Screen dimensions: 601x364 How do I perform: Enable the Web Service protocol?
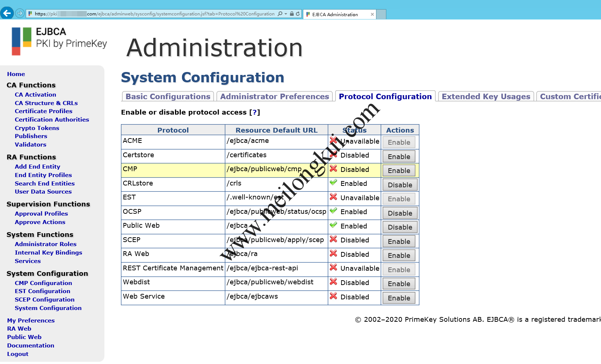coord(399,298)
